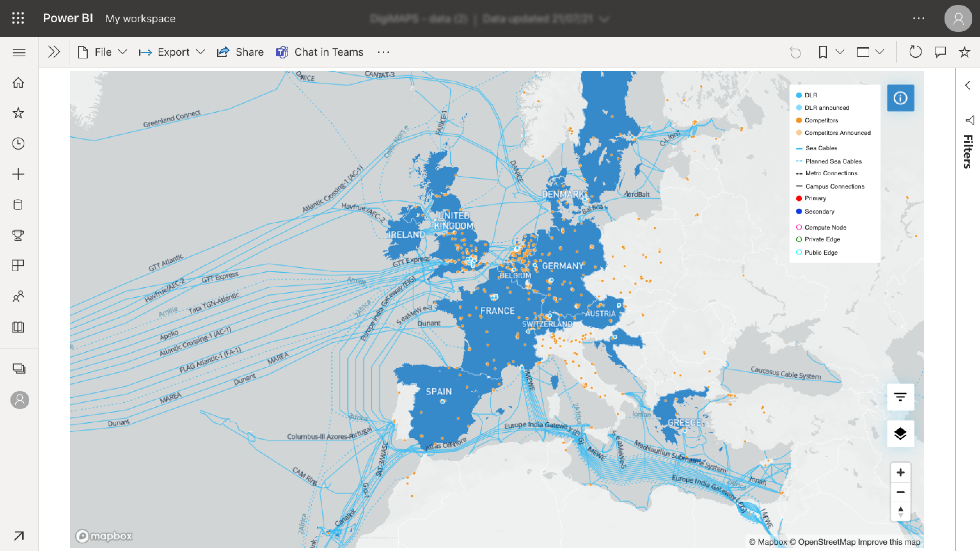Open the header more options ellipsis
This screenshot has width=980, height=551.
(919, 18)
